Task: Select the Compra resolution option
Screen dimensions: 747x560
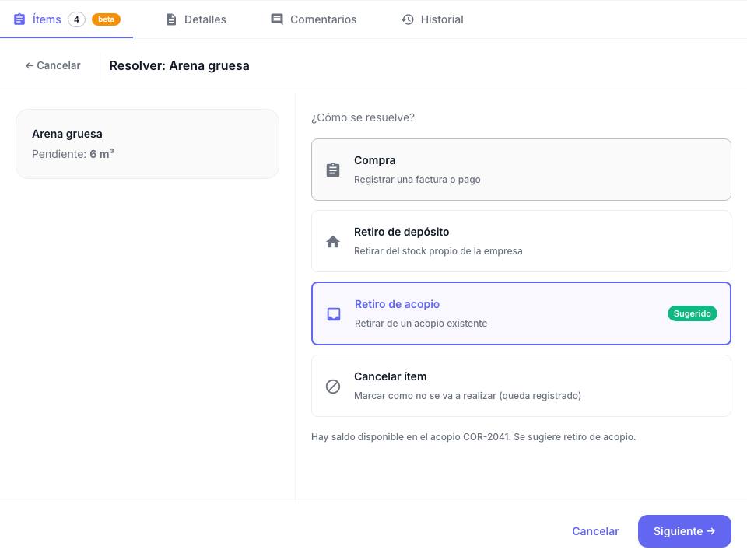Action: 521,170
